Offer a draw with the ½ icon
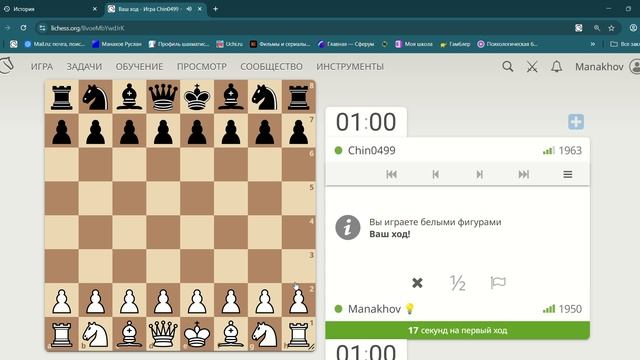This screenshot has height=360, width=640. tap(458, 283)
